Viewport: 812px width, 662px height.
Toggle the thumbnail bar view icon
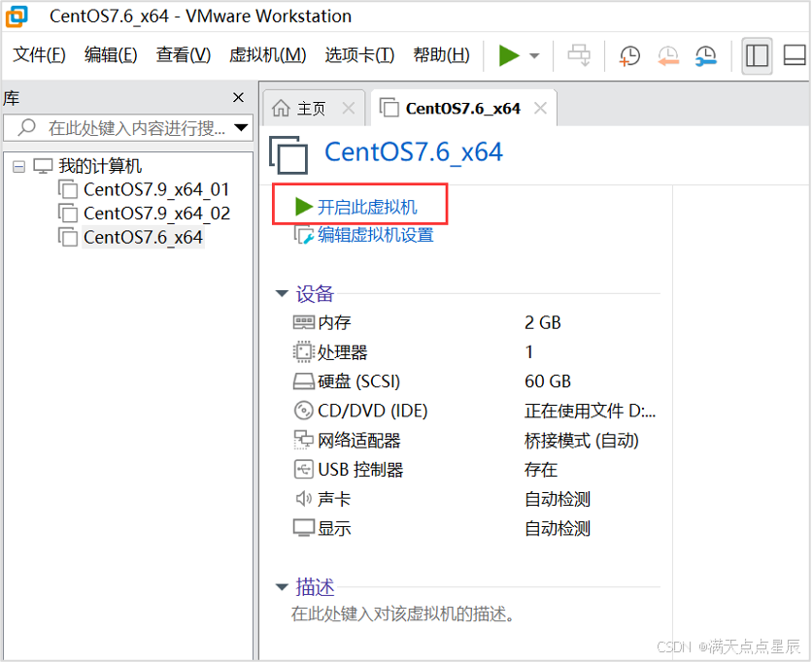click(795, 55)
